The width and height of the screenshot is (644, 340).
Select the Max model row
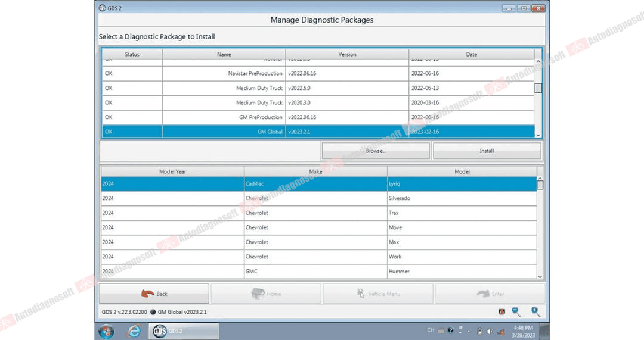click(x=319, y=242)
